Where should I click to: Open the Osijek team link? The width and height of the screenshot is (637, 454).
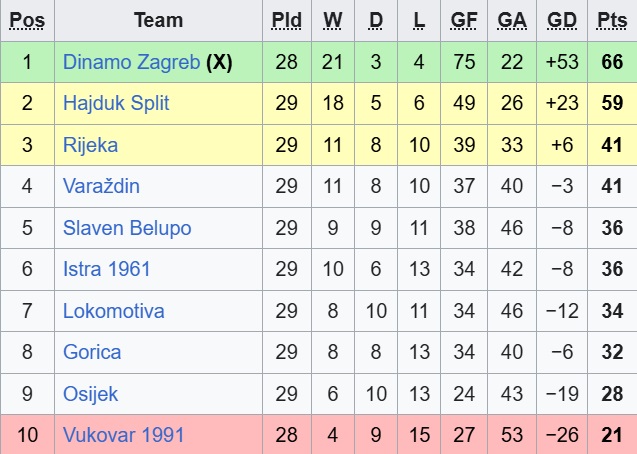pyautogui.click(x=90, y=394)
